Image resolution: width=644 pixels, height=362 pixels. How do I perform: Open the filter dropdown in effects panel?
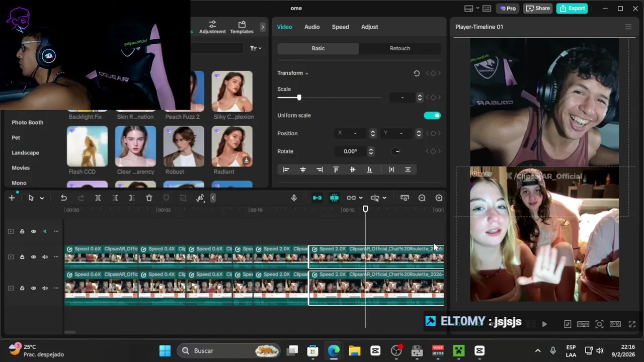click(256, 48)
